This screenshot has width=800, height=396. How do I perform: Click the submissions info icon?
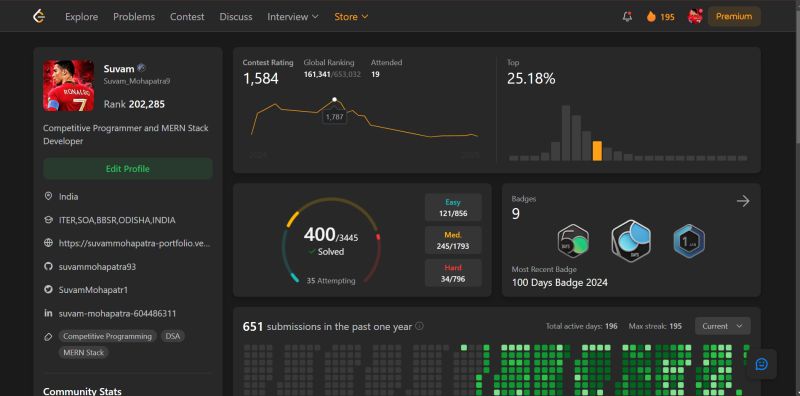click(419, 326)
